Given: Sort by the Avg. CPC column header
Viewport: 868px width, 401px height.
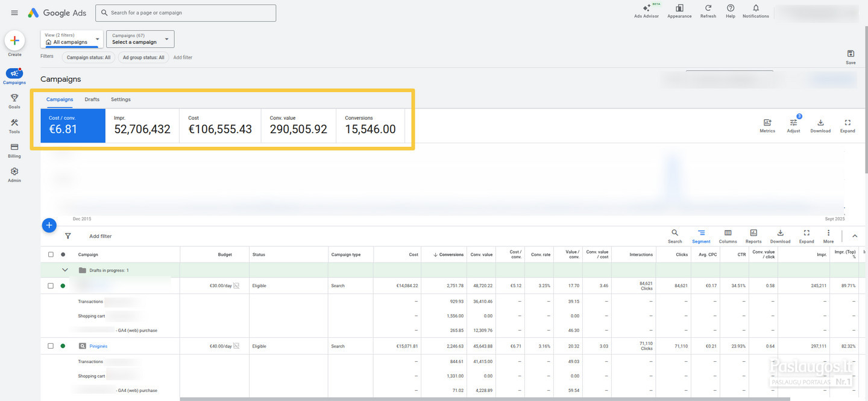Looking at the screenshot, I should click(x=708, y=255).
